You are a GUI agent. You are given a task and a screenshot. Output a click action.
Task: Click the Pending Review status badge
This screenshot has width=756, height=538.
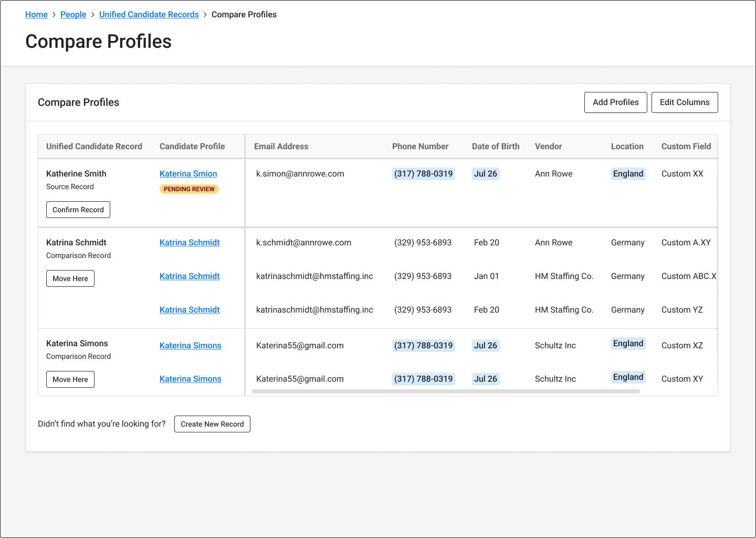189,189
